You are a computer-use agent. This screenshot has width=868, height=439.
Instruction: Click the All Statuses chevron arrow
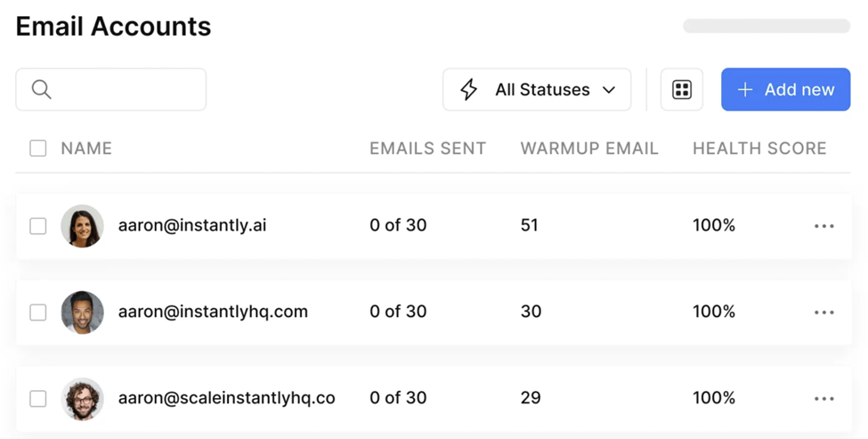pyautogui.click(x=610, y=90)
